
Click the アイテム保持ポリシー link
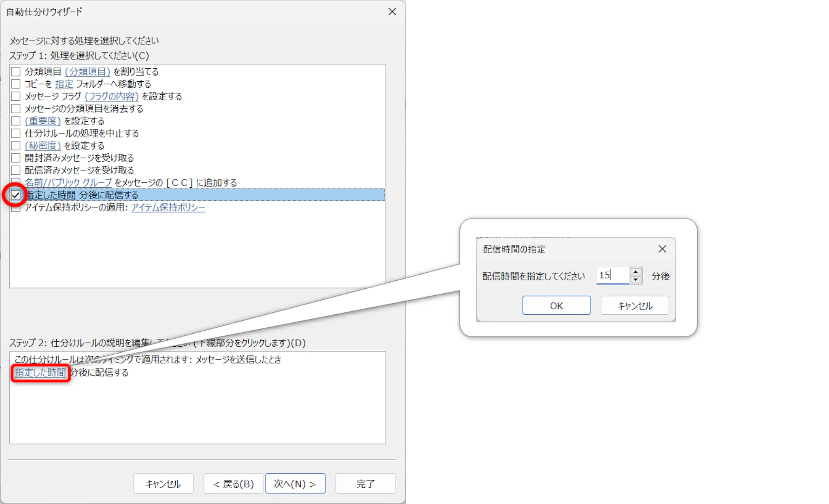168,208
